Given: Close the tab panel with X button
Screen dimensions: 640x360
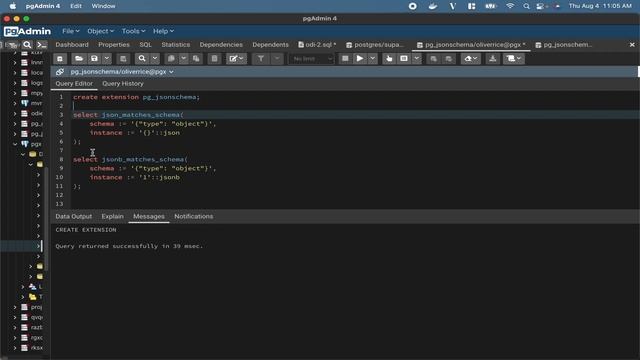Looking at the screenshot, I should point(632,44).
